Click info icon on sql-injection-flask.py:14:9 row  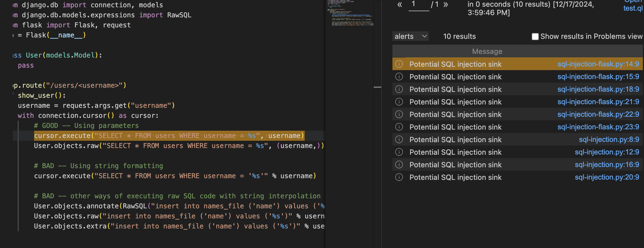(399, 64)
